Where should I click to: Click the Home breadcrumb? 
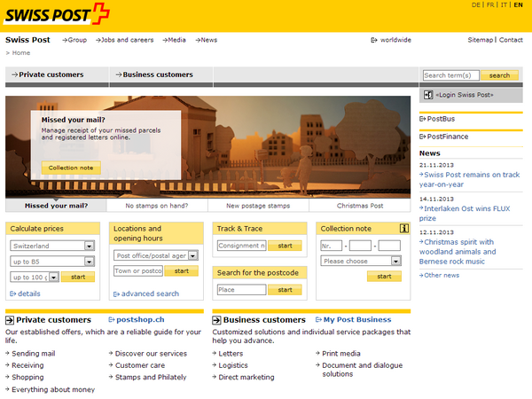[x=21, y=53]
